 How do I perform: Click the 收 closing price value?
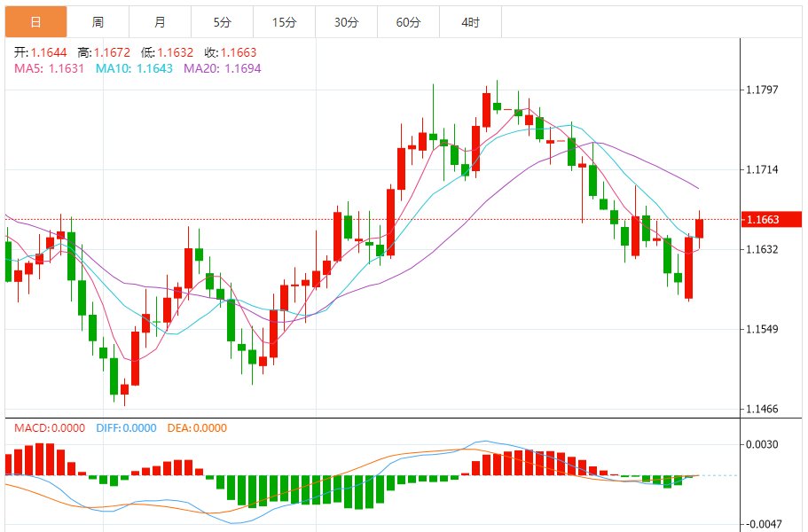tap(239, 52)
